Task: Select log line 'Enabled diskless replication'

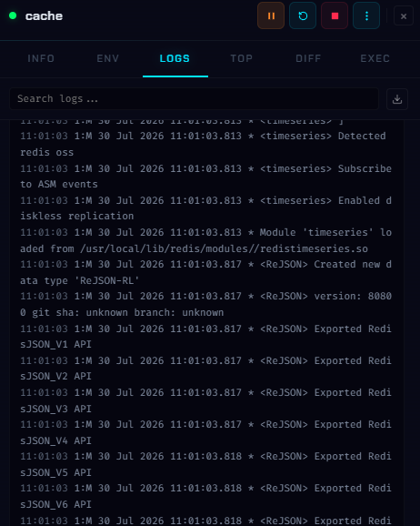Action: 205,208
